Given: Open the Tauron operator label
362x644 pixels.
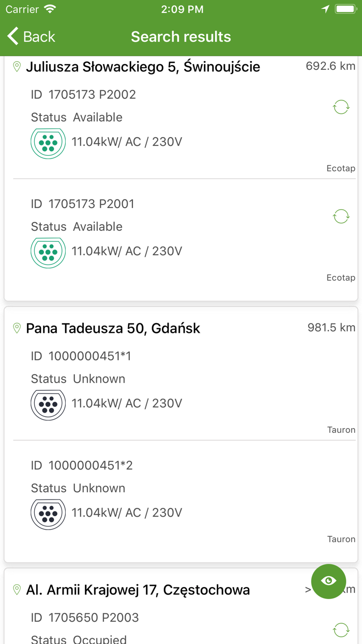Looking at the screenshot, I should 341,430.
